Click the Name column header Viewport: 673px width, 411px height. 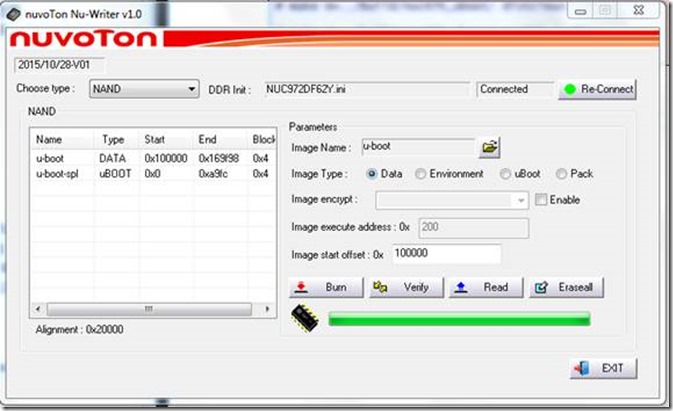click(63, 139)
